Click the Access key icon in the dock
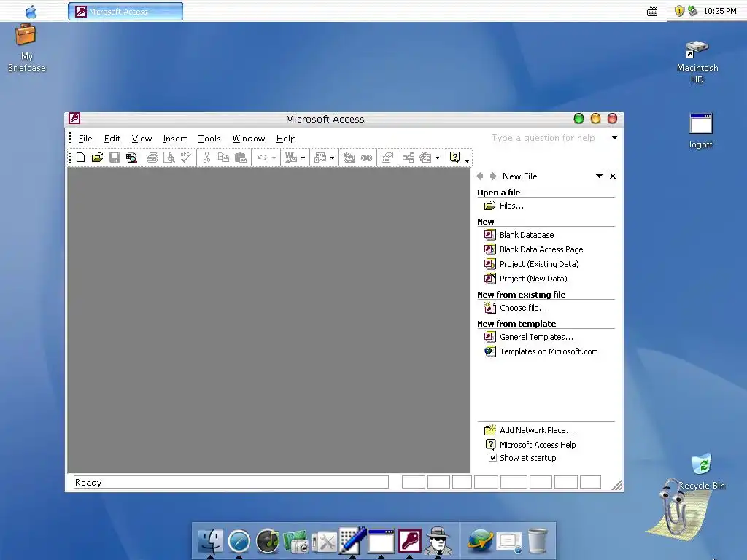This screenshot has height=560, width=747. tap(410, 541)
